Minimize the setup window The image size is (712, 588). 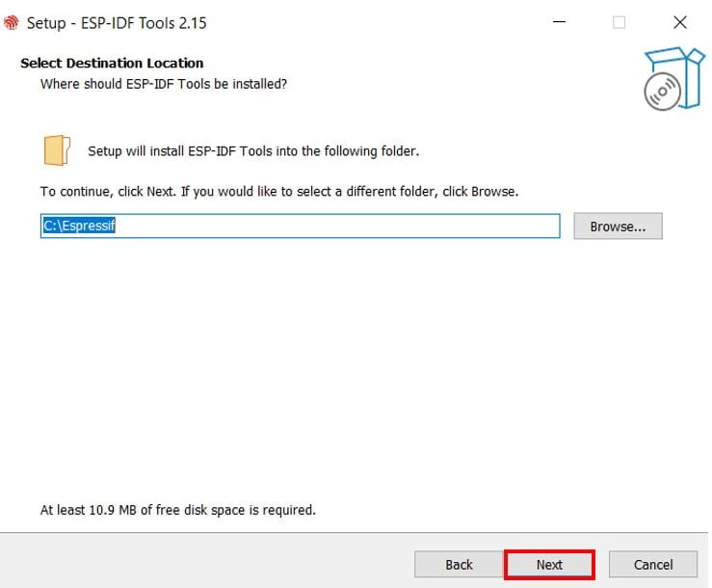pyautogui.click(x=559, y=22)
